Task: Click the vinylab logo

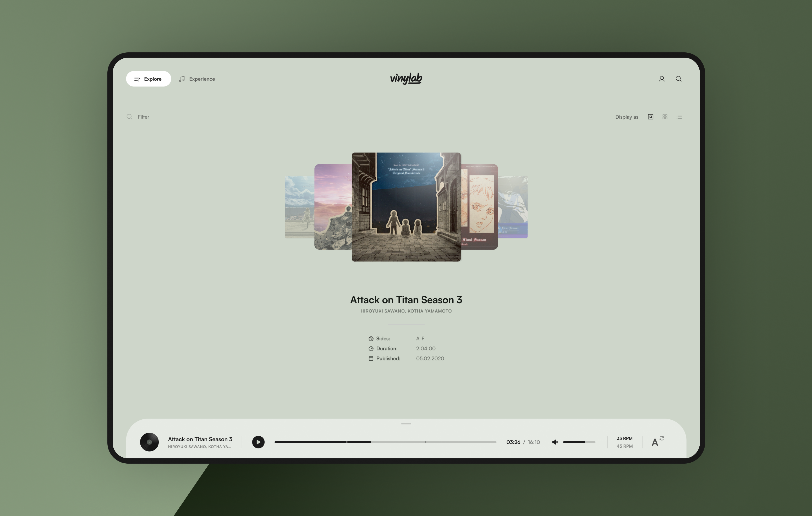Action: [x=406, y=78]
